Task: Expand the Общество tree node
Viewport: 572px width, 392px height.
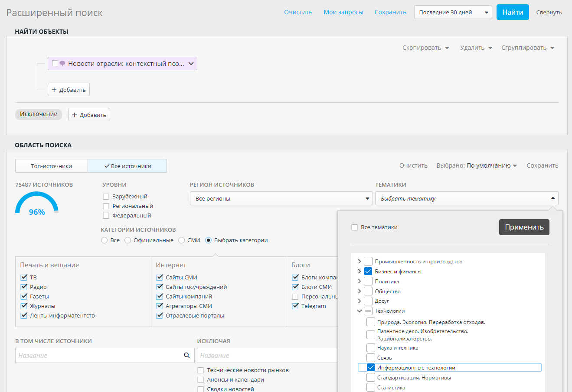Action: [359, 291]
